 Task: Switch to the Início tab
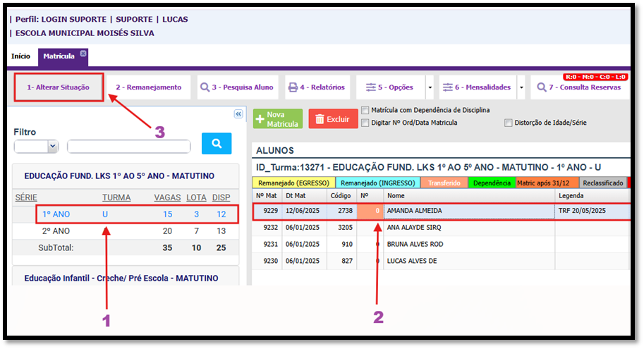click(20, 56)
